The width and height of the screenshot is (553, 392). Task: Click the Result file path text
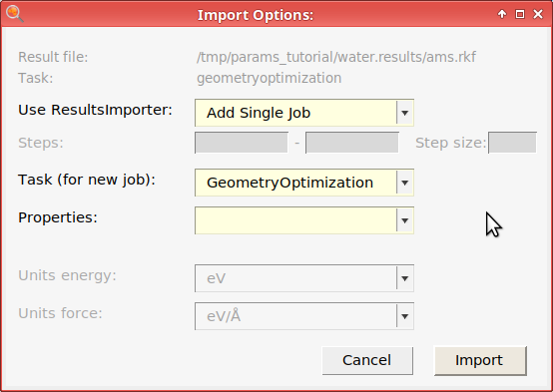tap(336, 57)
